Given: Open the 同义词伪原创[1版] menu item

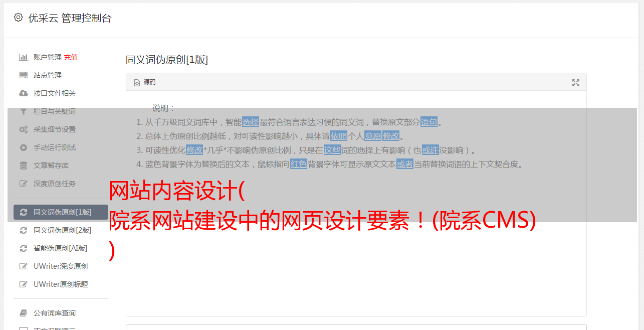Looking at the screenshot, I should [61, 212].
